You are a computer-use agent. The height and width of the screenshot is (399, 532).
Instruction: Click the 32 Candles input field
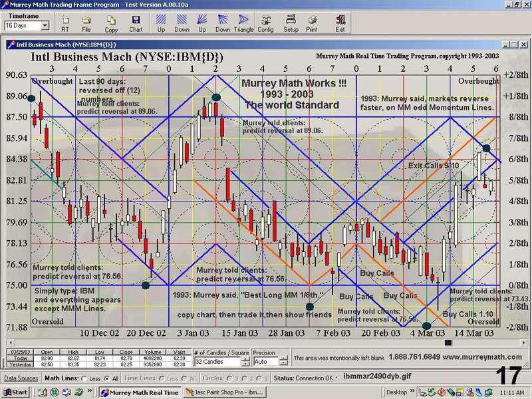[x=218, y=362]
